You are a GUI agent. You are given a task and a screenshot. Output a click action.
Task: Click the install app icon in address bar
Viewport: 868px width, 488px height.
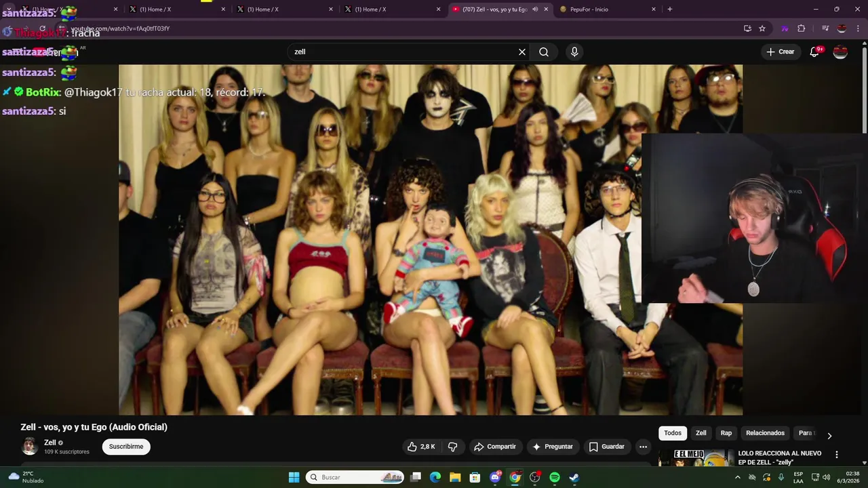tap(747, 28)
